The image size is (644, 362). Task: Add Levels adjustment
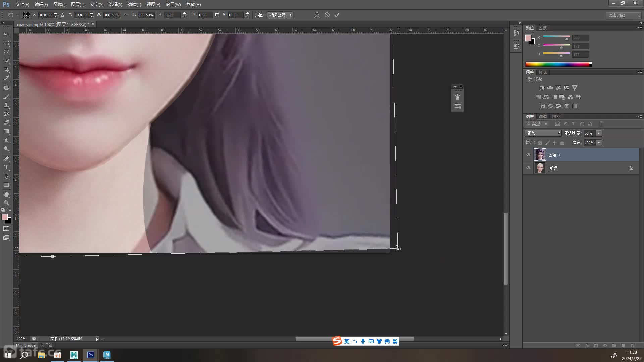click(x=550, y=88)
